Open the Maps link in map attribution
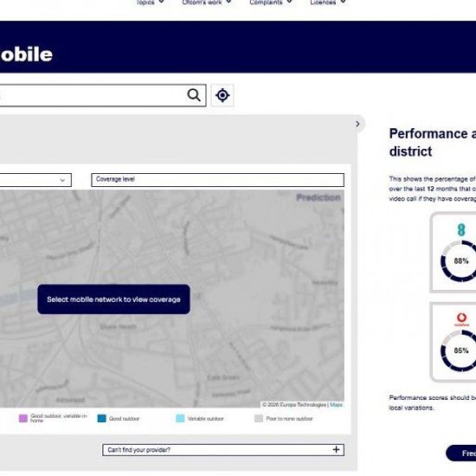The width and height of the screenshot is (476, 476). [x=336, y=405]
